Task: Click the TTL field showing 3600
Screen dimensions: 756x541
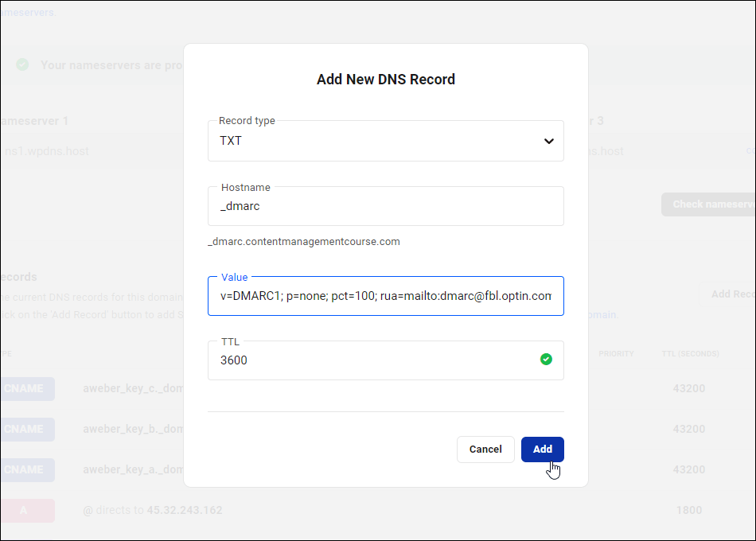Action: (386, 360)
